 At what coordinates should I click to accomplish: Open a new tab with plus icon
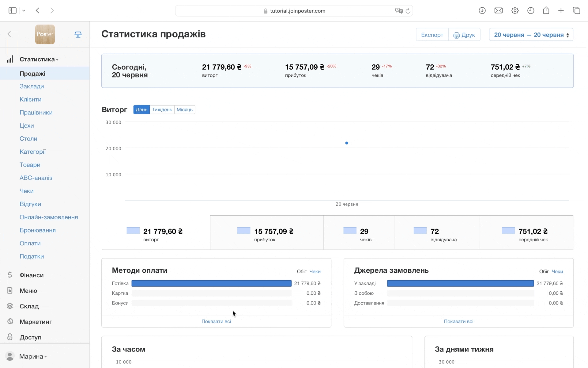tap(561, 10)
